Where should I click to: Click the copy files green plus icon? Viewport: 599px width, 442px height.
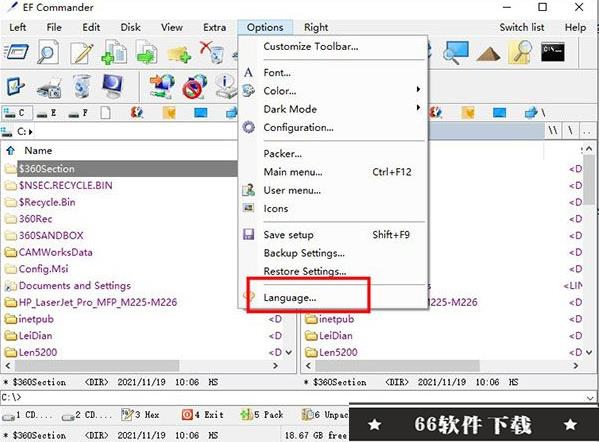114,53
